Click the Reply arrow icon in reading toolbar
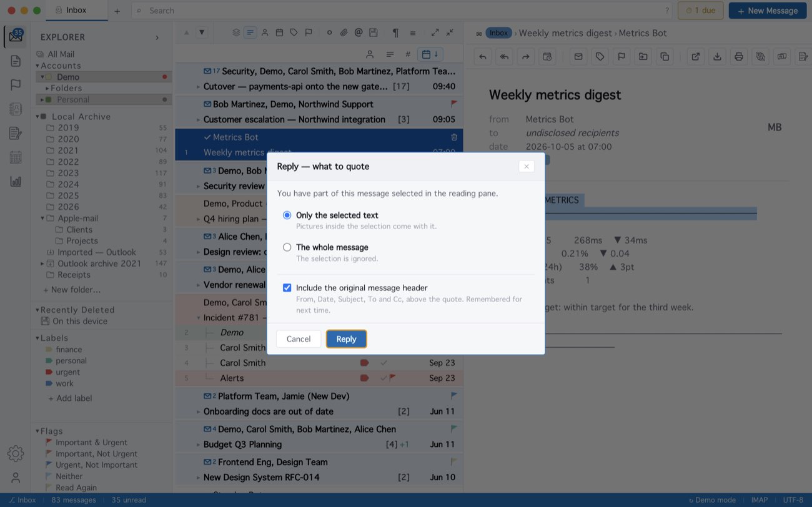Viewport: 812px width, 507px height. (x=483, y=57)
